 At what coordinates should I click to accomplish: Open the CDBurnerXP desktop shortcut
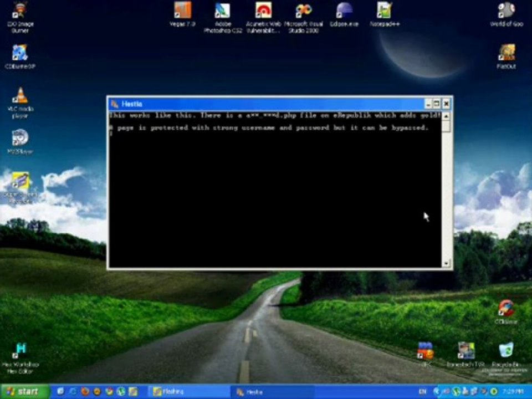[x=20, y=57]
